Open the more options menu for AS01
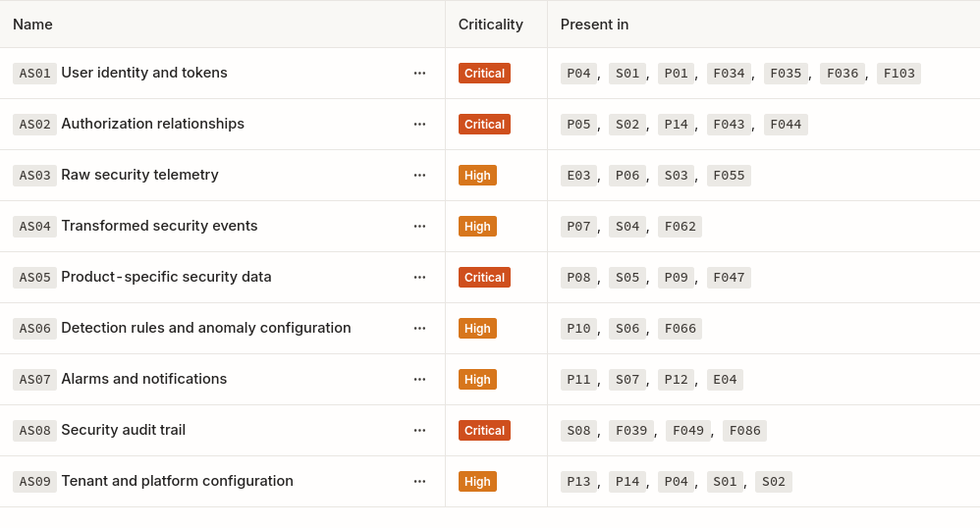 [x=419, y=73]
